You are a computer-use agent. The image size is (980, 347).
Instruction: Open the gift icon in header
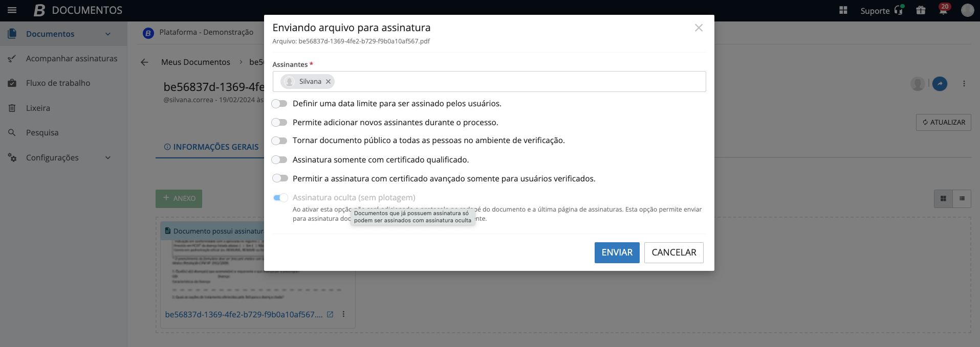pyautogui.click(x=921, y=10)
